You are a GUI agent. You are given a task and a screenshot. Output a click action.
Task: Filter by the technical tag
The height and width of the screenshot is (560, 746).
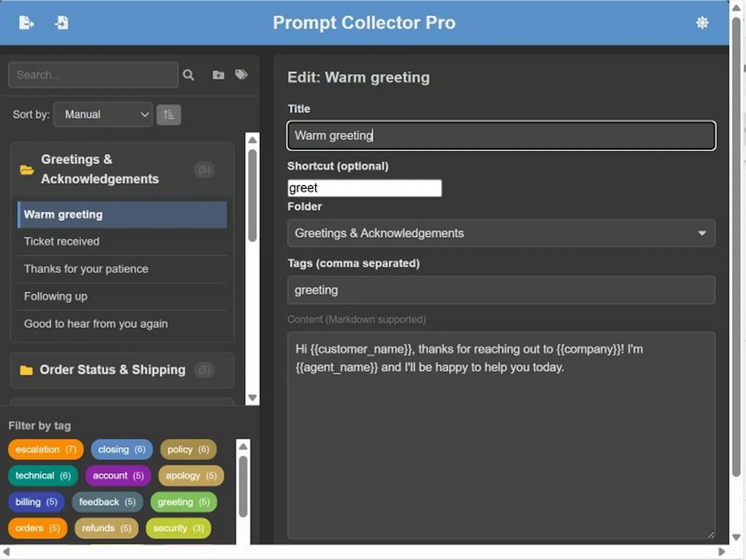43,476
